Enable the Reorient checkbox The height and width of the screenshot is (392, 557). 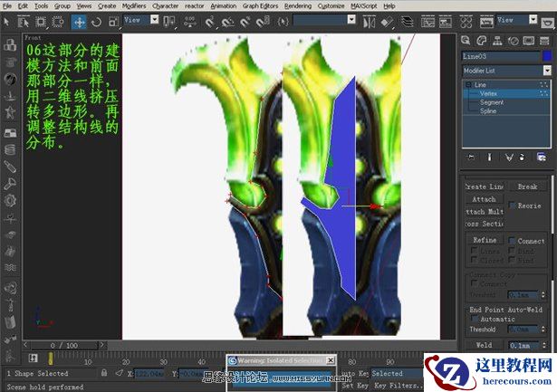[512, 206]
